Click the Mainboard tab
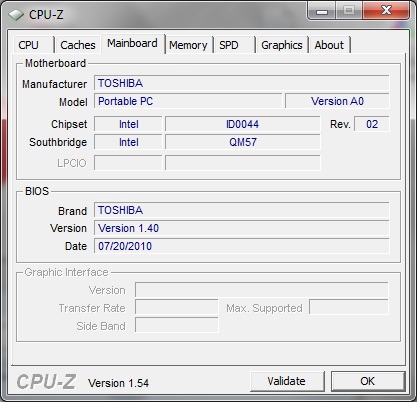This screenshot has width=417, height=402. pyautogui.click(x=133, y=43)
